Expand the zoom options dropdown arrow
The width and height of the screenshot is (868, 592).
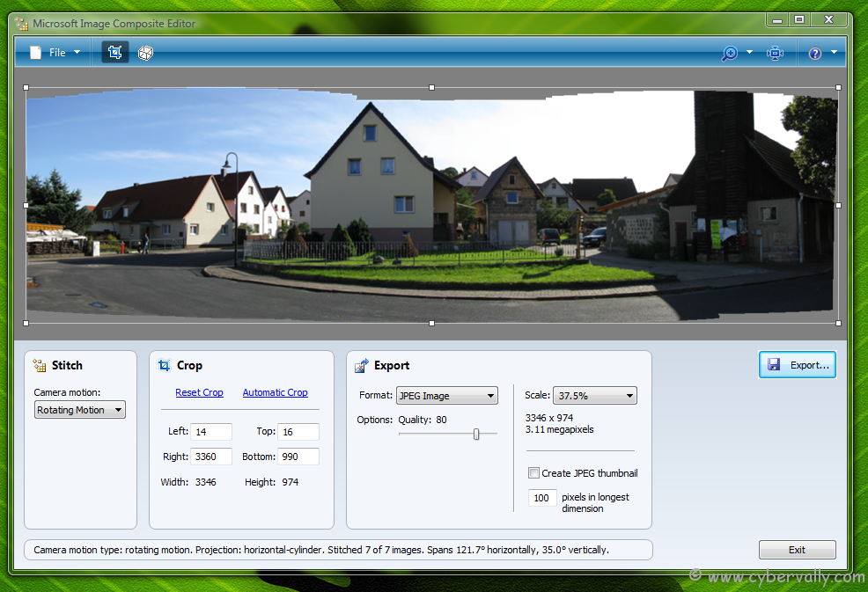pyautogui.click(x=749, y=52)
